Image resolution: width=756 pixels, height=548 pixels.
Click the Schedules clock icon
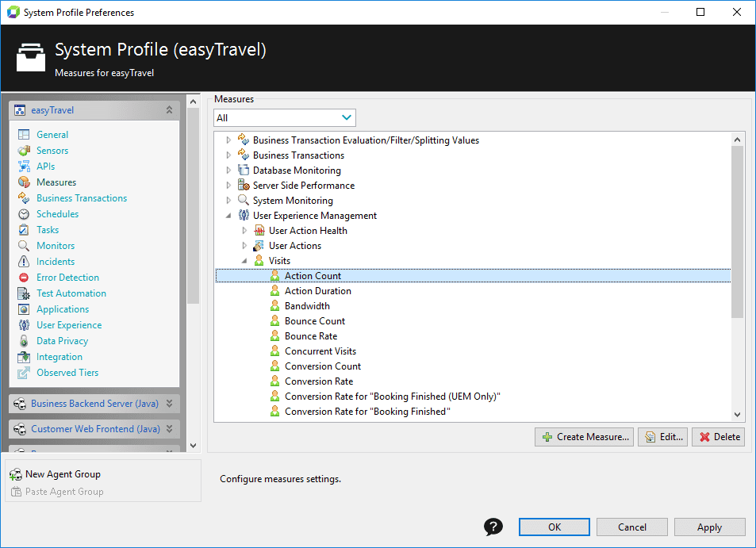pos(24,214)
